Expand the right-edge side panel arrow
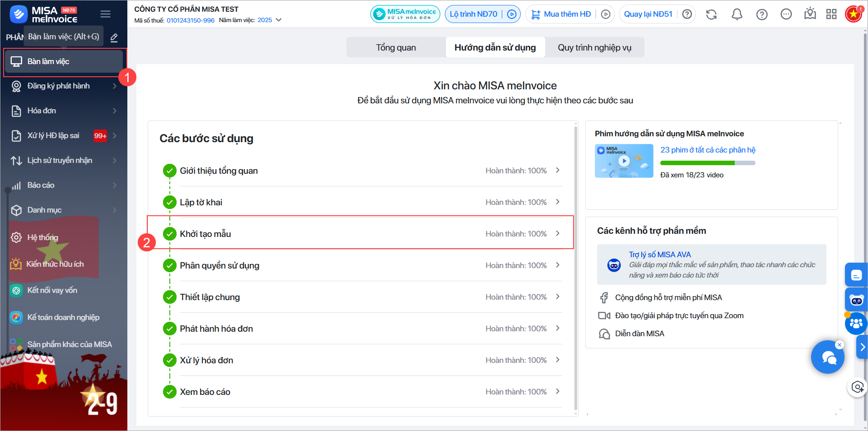 [862, 347]
